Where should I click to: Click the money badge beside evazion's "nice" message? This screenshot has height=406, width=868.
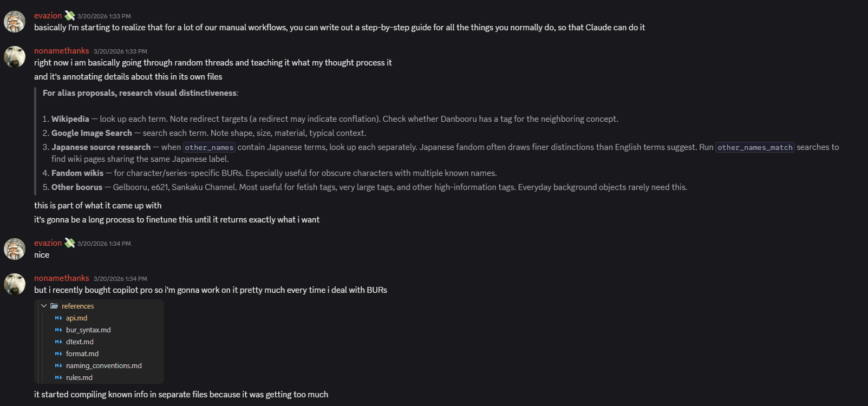(x=70, y=243)
